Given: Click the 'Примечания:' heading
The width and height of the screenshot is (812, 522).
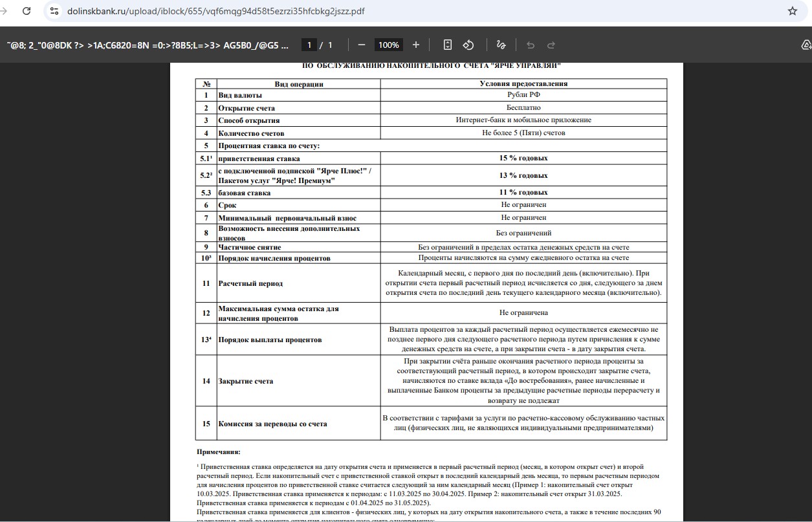Looking at the screenshot, I should (218, 451).
